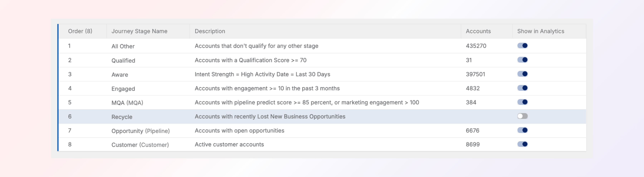Click account count 435270 for All Other
The height and width of the screenshot is (177, 644).
[x=476, y=46]
